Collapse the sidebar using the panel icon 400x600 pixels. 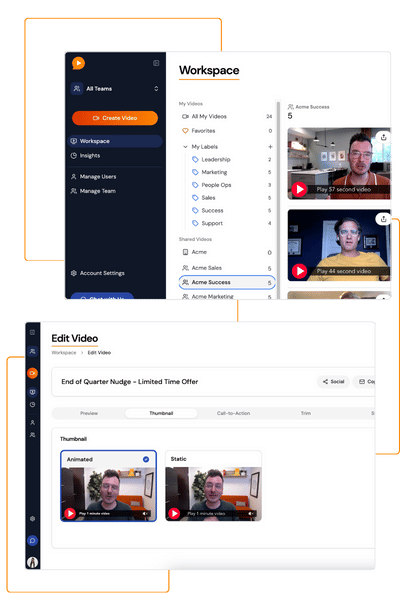tap(156, 63)
